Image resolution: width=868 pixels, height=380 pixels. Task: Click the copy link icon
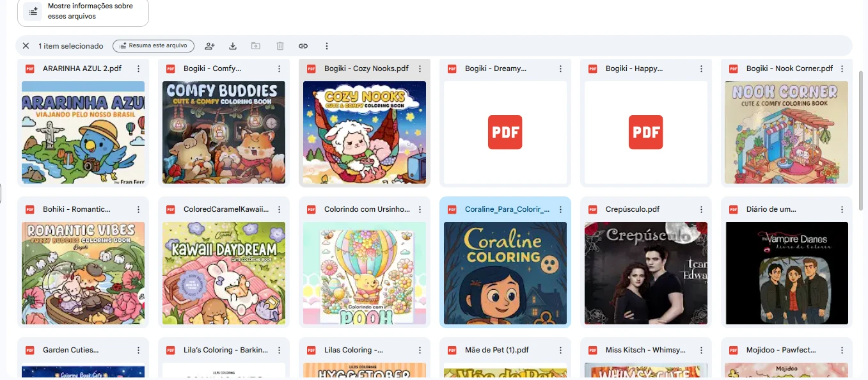[303, 46]
